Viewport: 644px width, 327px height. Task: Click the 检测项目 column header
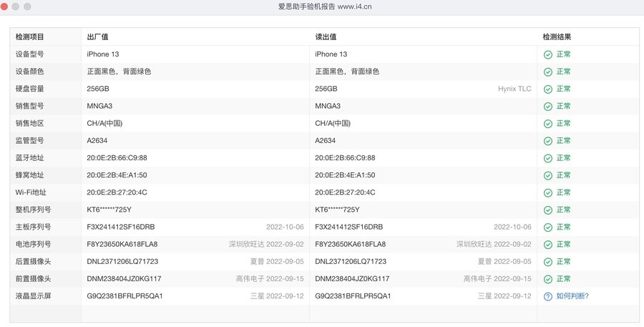pyautogui.click(x=30, y=36)
